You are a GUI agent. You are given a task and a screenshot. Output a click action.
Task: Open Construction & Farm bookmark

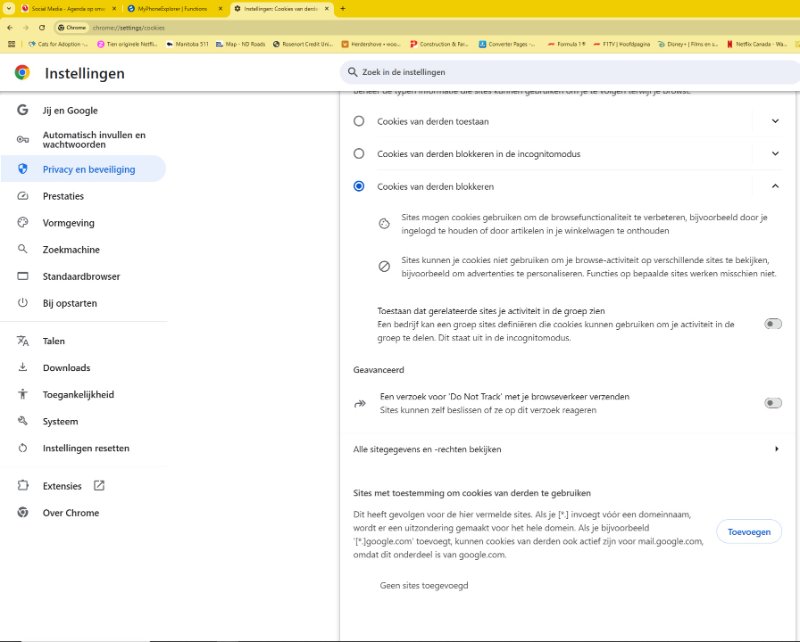440,44
